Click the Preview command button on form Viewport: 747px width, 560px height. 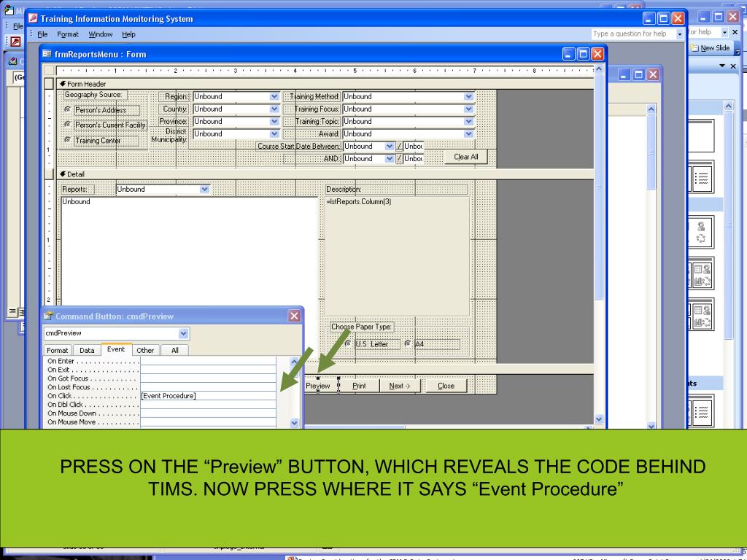click(x=318, y=386)
